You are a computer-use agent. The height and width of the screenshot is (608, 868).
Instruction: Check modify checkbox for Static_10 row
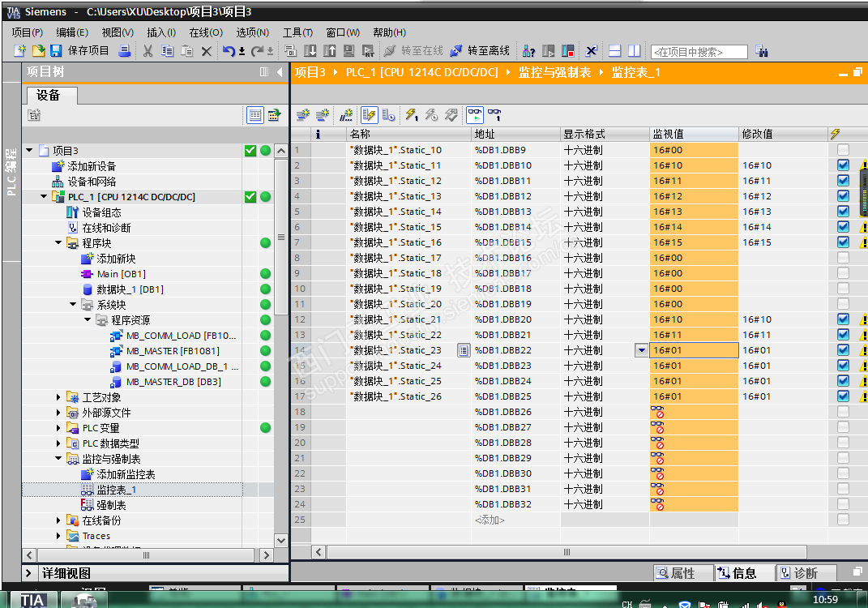pos(843,149)
